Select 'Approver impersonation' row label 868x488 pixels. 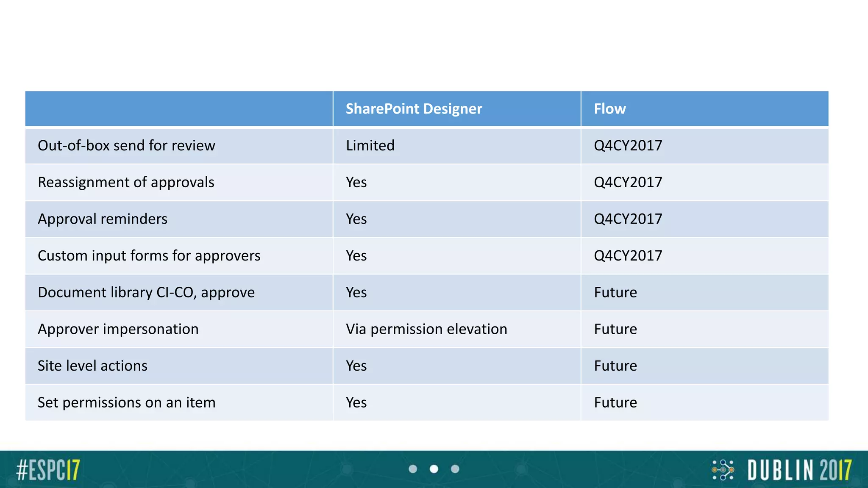118,330
